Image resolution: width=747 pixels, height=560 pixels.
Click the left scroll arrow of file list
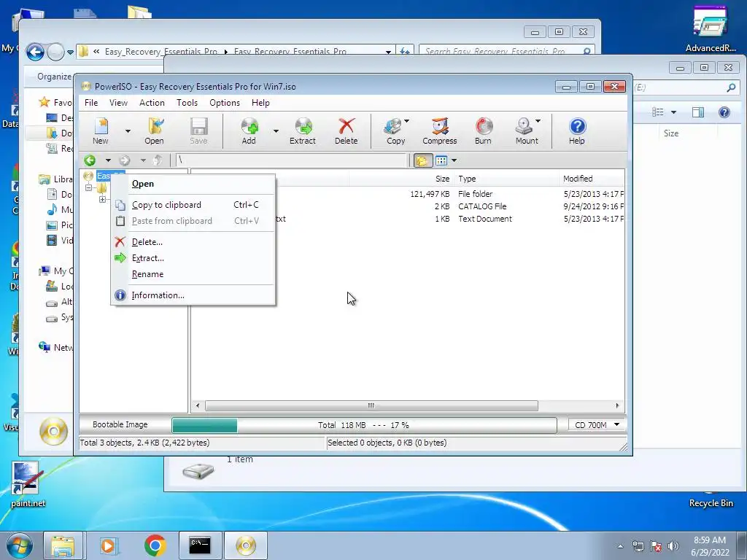pos(198,405)
